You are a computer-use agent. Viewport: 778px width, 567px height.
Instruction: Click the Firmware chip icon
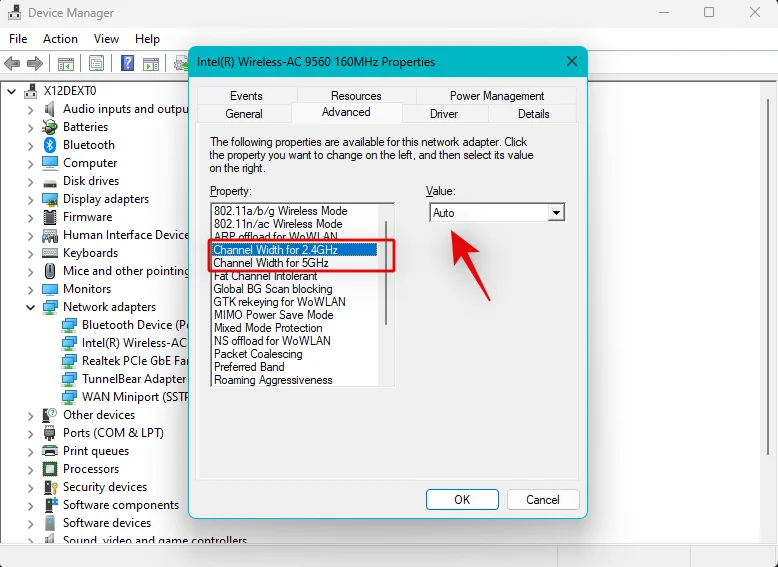50,217
